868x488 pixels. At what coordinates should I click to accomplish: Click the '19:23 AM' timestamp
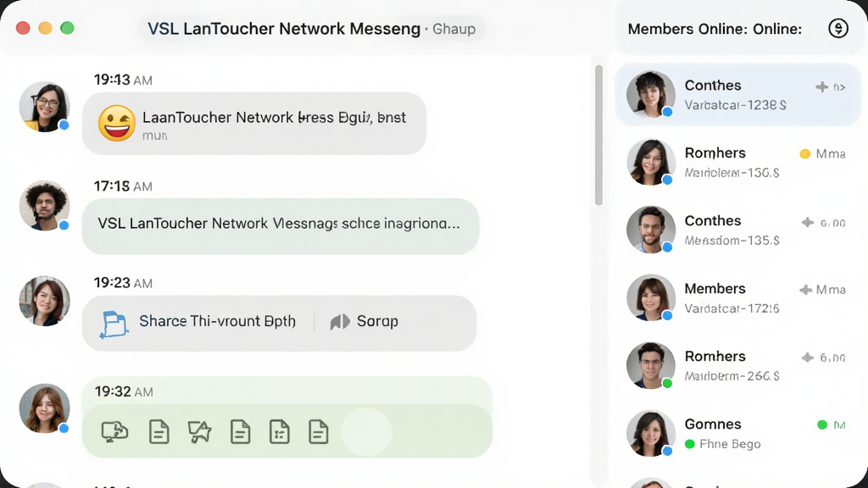click(123, 283)
